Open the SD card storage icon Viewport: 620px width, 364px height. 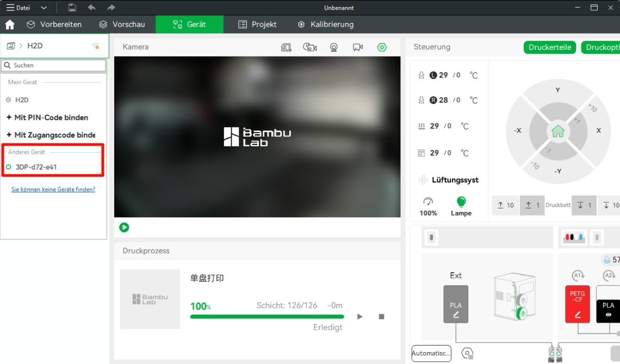click(286, 47)
